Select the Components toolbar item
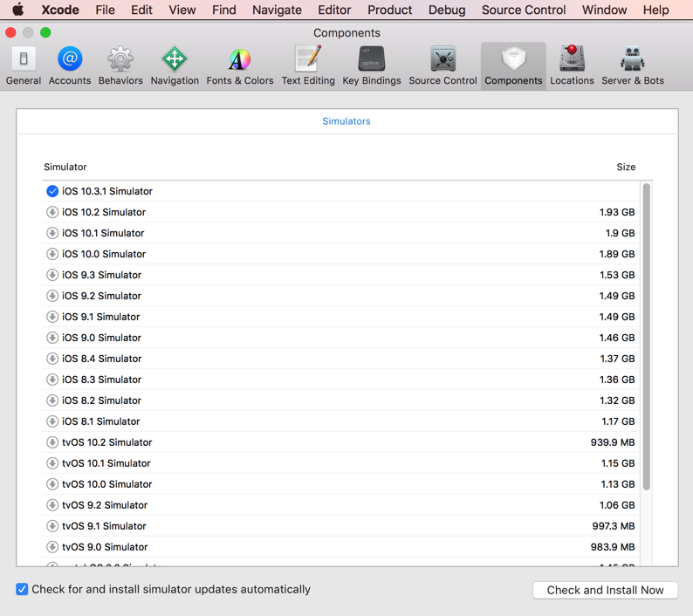The height and width of the screenshot is (616, 693). point(513,65)
